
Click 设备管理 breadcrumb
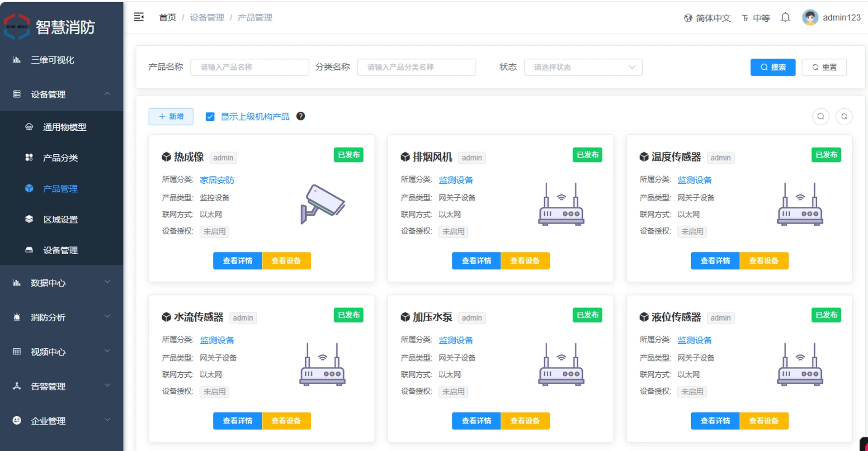click(x=207, y=17)
